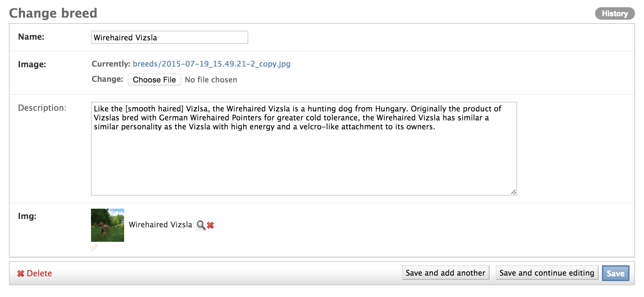Click into the Name text field
644x297 pixels.
tap(169, 37)
